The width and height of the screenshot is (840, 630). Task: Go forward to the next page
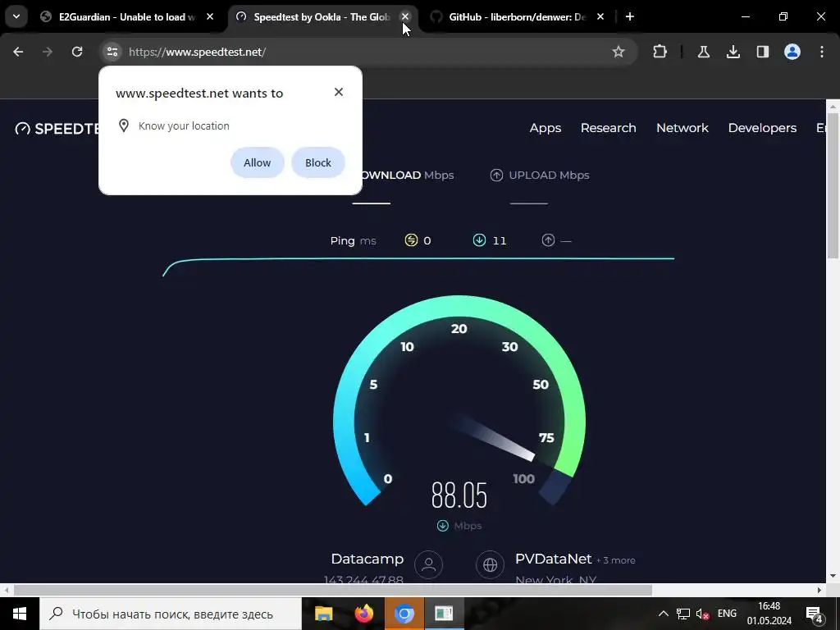[x=48, y=52]
